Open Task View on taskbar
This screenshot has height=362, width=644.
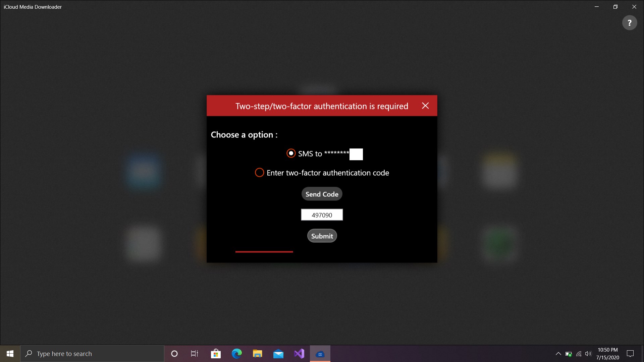pyautogui.click(x=195, y=354)
